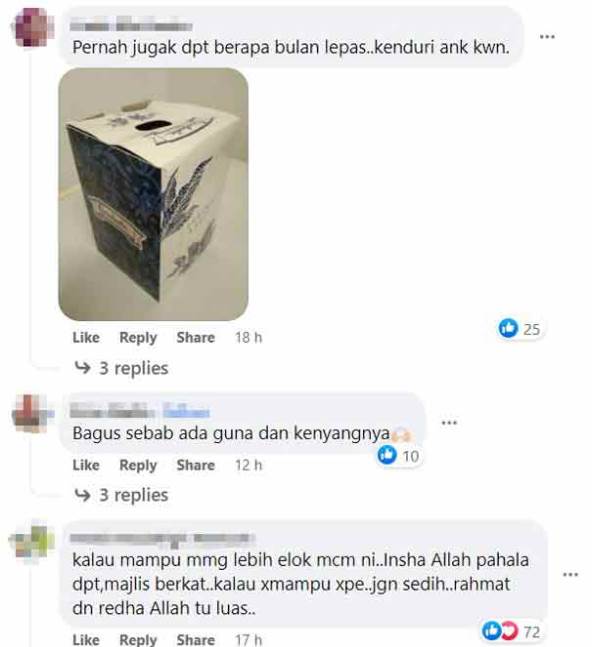Open the 18 h timestamp link
This screenshot has height=647, width=593.
click(248, 338)
